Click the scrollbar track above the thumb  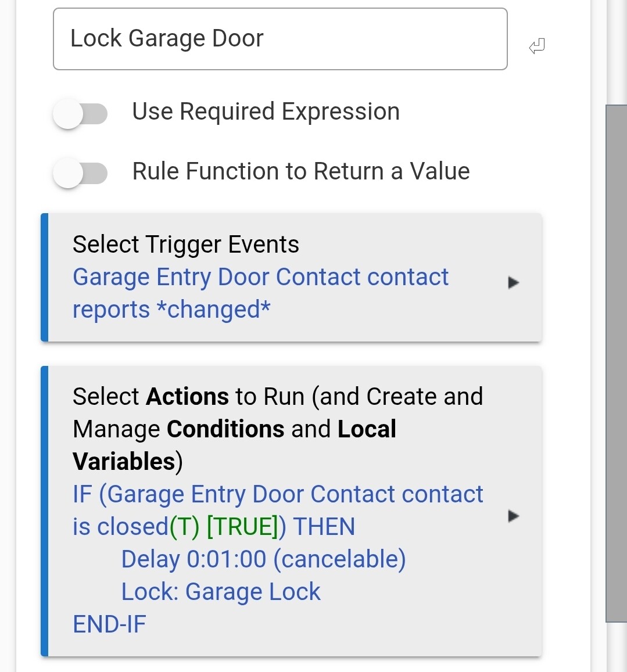point(616,52)
